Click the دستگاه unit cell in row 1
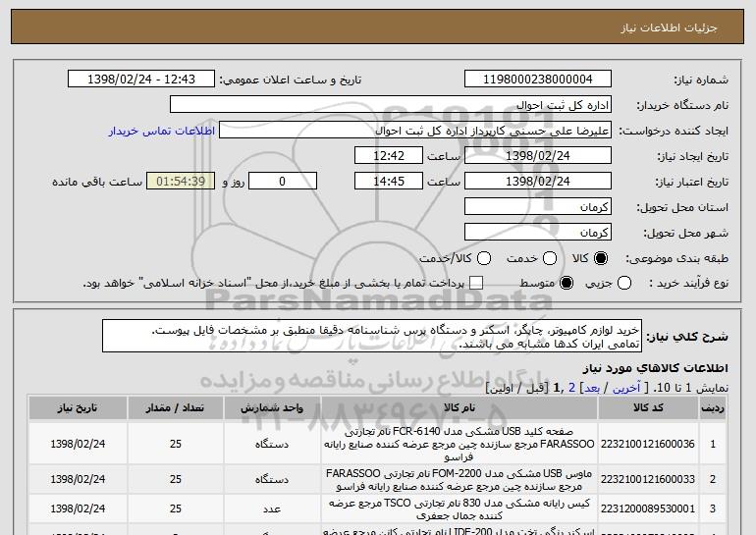The image size is (756, 535). [x=272, y=444]
